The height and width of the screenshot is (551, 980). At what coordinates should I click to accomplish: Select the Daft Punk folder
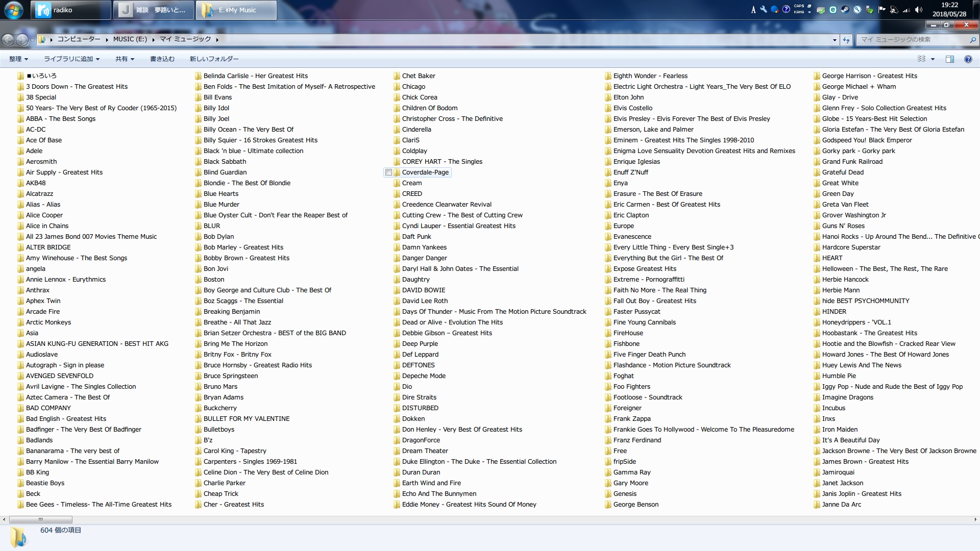(x=412, y=237)
